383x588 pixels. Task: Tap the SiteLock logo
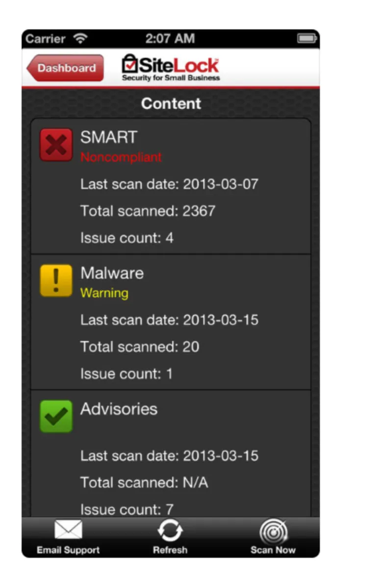[171, 68]
